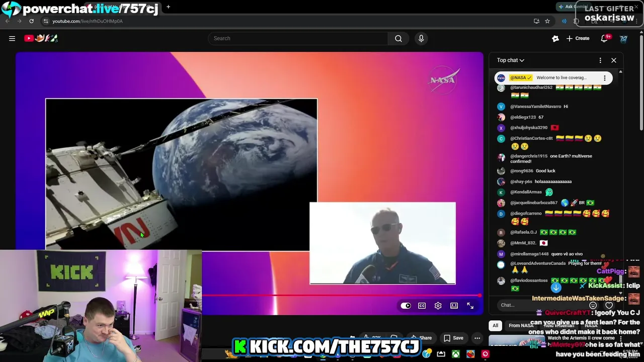Screen dimensions: 644x362
Task: Select the From NASA filter chip
Action: click(521, 325)
